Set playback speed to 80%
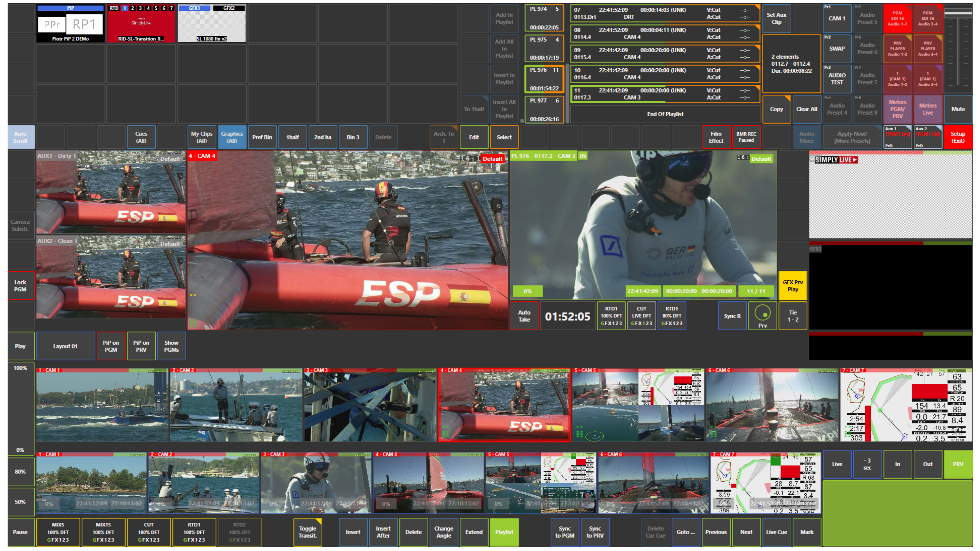 (x=20, y=471)
